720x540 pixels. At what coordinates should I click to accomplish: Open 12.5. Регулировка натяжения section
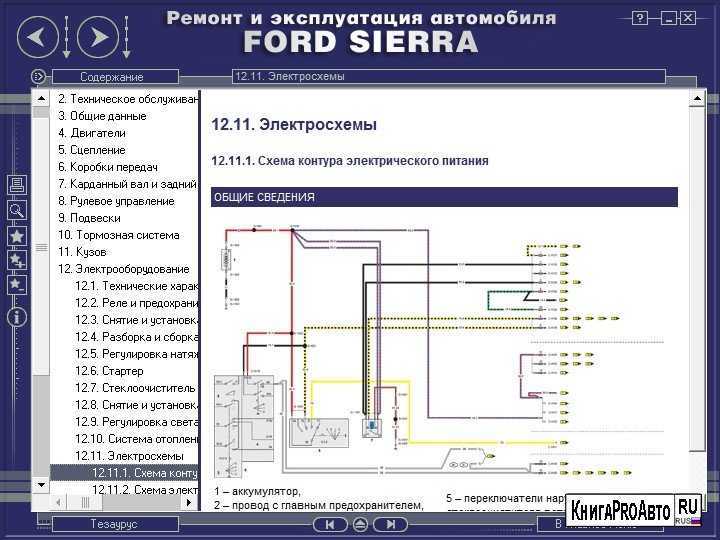coord(136,354)
